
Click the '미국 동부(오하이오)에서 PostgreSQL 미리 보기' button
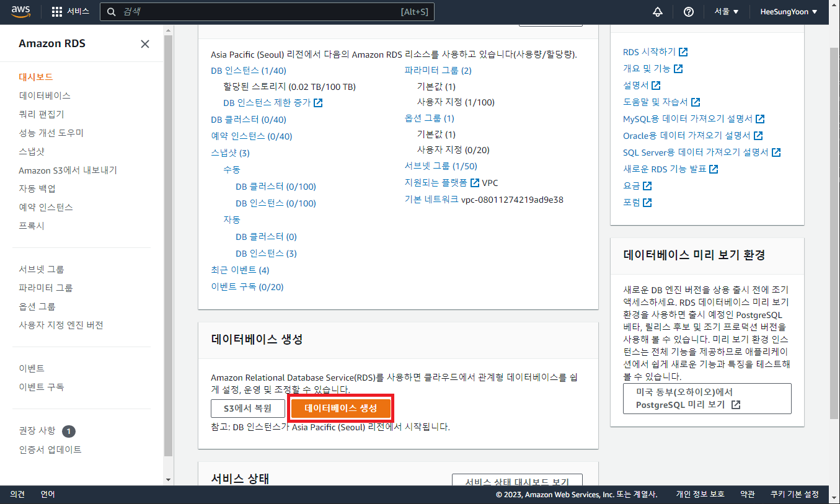pyautogui.click(x=707, y=399)
